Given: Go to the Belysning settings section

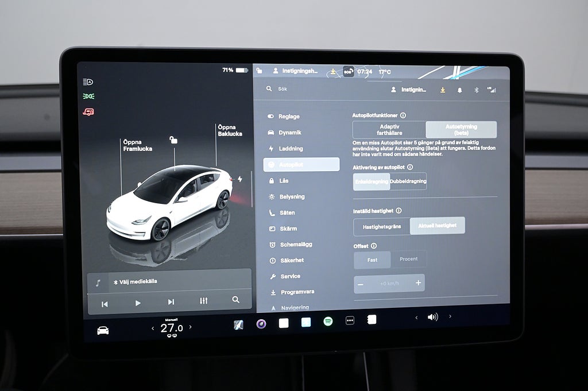Looking at the screenshot, I should pos(292,197).
